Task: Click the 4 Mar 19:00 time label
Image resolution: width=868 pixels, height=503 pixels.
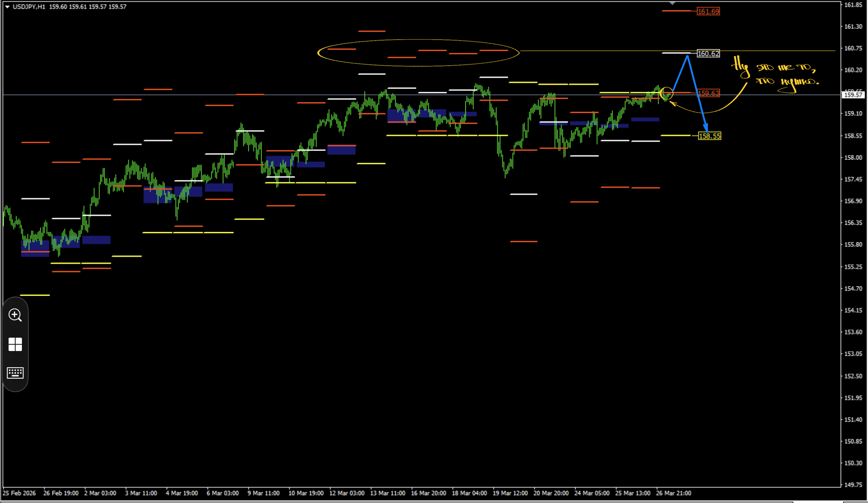Action: pyautogui.click(x=182, y=493)
